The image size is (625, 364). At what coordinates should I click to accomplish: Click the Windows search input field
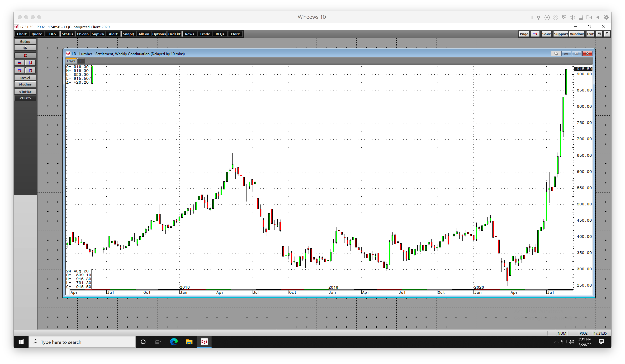pos(82,342)
